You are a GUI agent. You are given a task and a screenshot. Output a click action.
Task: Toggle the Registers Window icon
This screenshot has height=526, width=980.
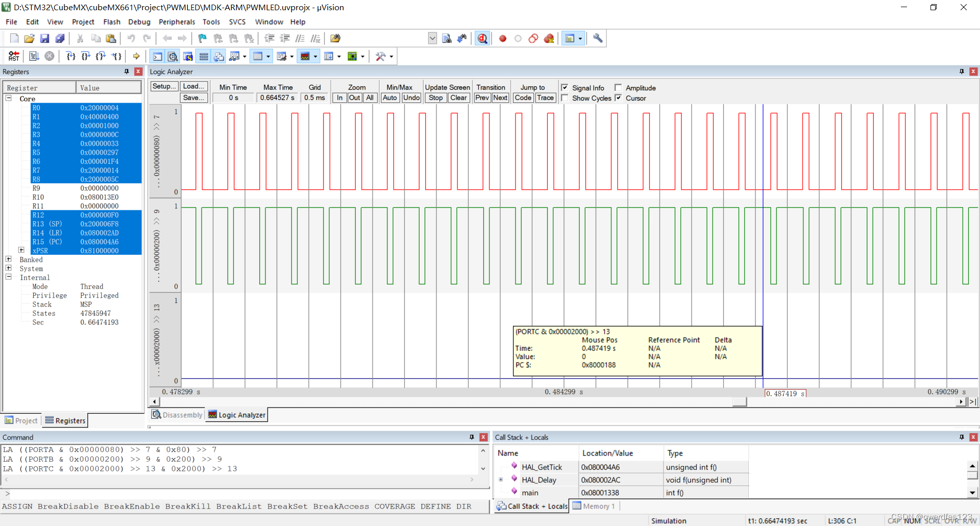click(x=204, y=56)
